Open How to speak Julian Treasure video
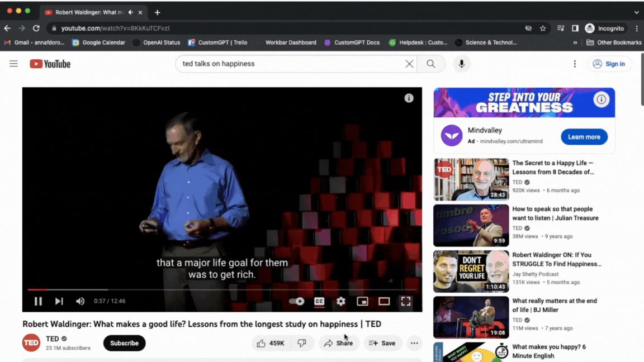644x362 pixels. (555, 213)
